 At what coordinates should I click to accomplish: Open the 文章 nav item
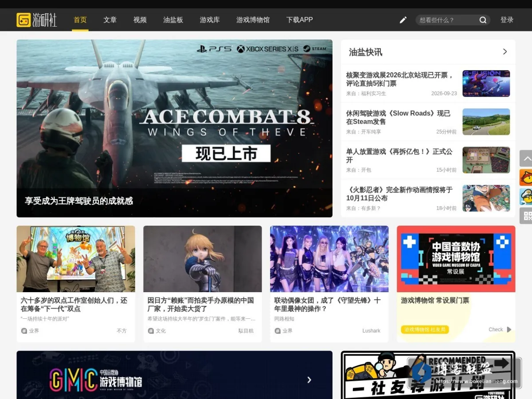[110, 20]
